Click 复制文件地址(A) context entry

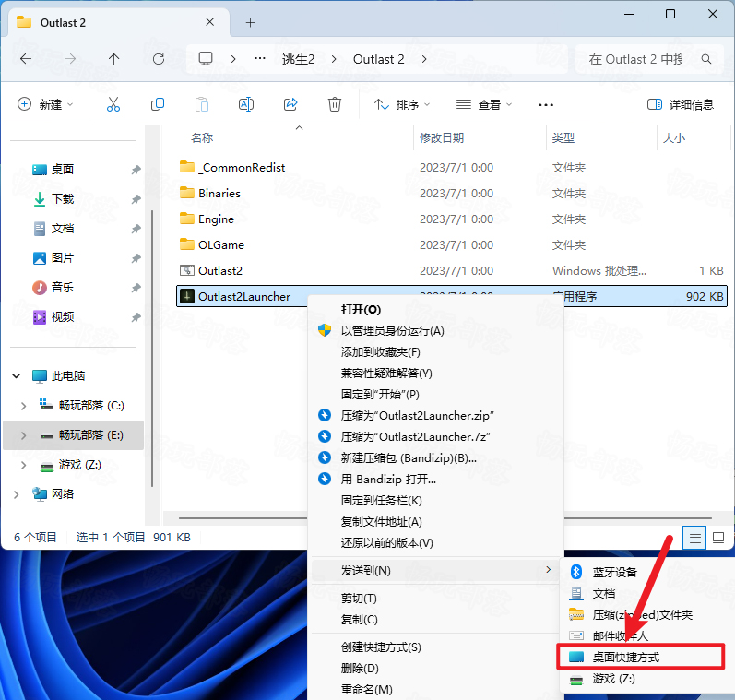coord(381,521)
